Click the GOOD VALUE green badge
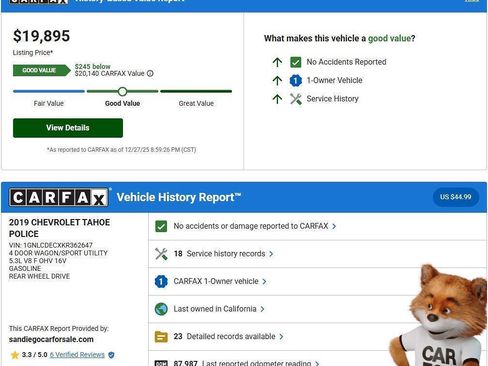Viewport: 488px width, 366px height. coord(42,70)
